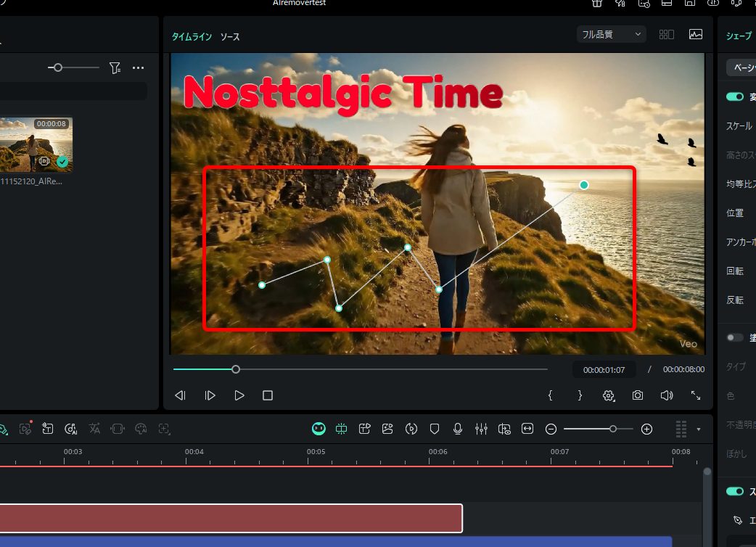
Task: Toggle the lower green switch in properties panel
Action: click(x=735, y=491)
